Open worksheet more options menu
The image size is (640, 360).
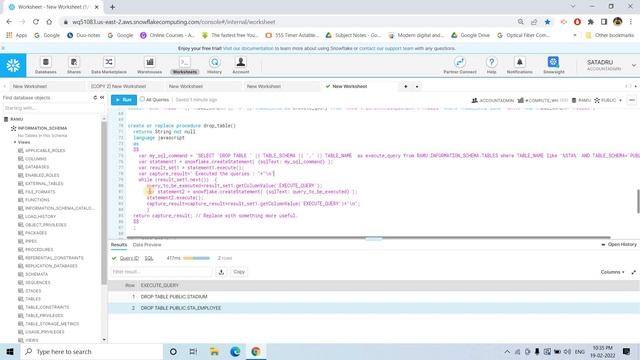click(x=632, y=100)
